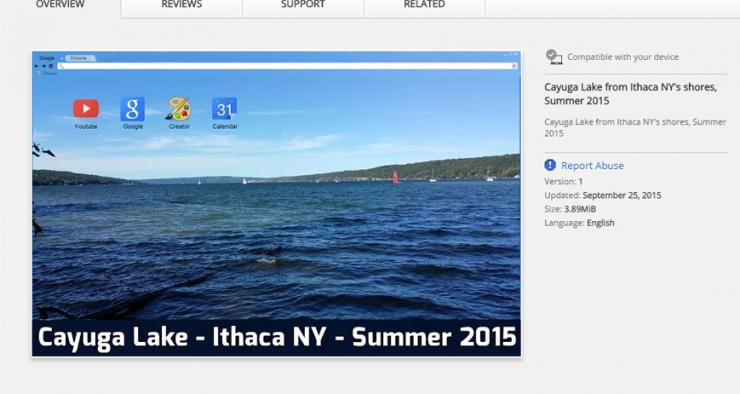
Task: Click the blue exclamation icon beside Report Abuse
Action: (550, 165)
